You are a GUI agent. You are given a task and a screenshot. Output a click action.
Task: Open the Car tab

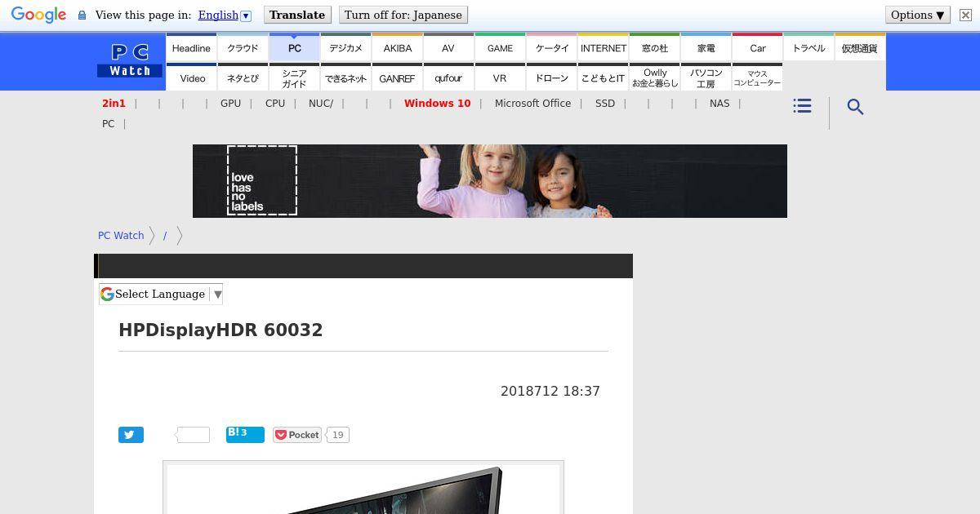coord(758,47)
